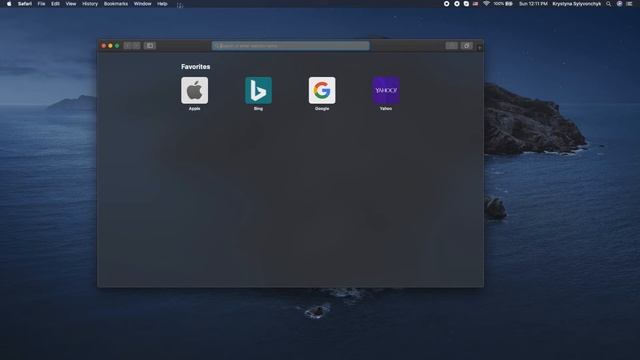The image size is (640, 360).
Task: Open the Yahoo favorite tile
Action: tap(386, 90)
